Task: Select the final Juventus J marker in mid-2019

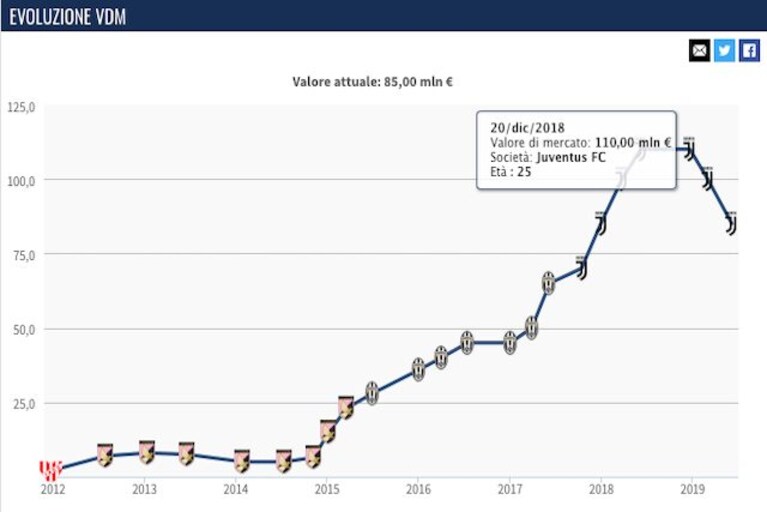Action: (x=731, y=223)
